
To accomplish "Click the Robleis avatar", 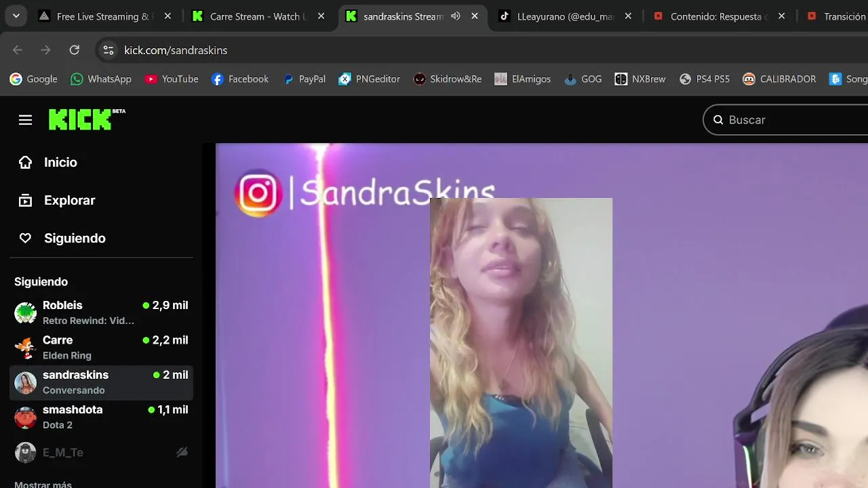I will (26, 312).
